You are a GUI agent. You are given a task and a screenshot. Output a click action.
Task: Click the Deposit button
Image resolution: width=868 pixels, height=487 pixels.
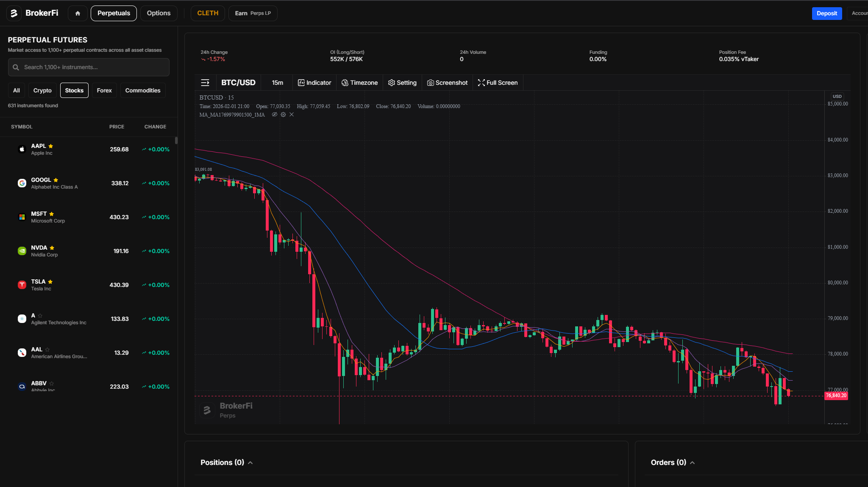(x=826, y=13)
